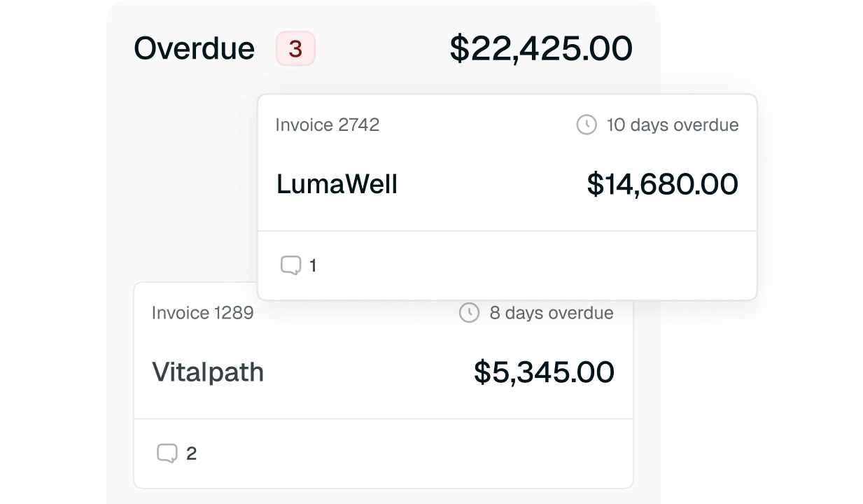Screen dimensions: 863x504
Task: Click the empty footer area of LumaWell card
Action: click(532, 266)
